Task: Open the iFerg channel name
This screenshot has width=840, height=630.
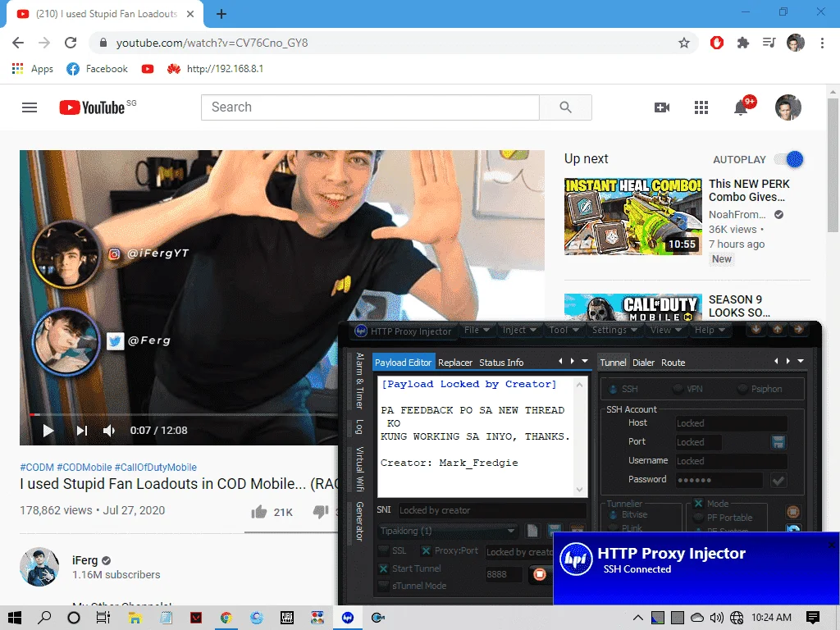Action: [85, 560]
